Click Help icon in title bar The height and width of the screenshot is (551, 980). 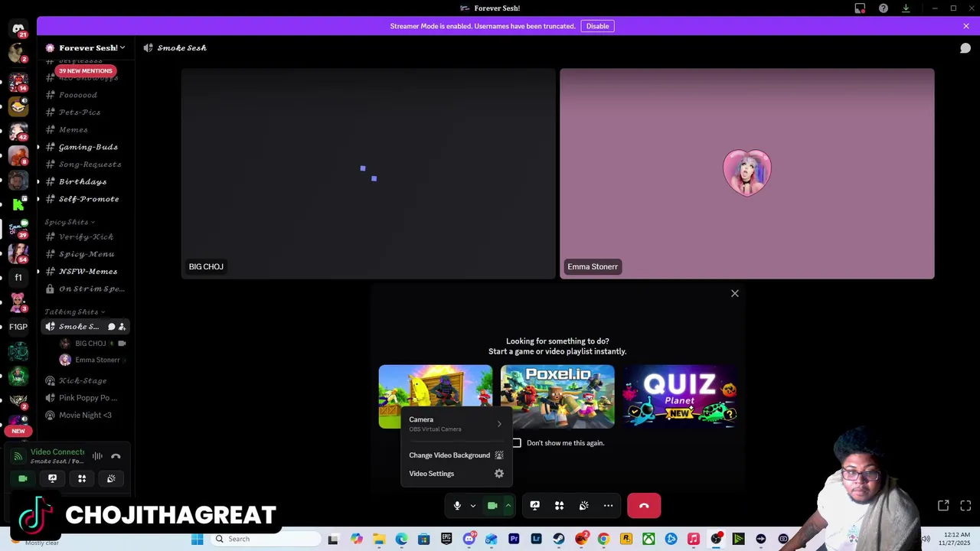coord(884,8)
